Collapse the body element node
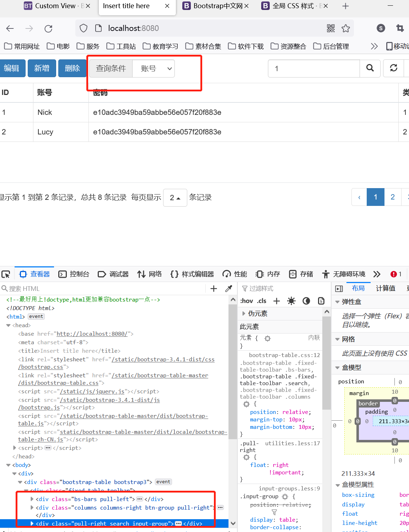The width and height of the screenshot is (409, 532). [9, 465]
